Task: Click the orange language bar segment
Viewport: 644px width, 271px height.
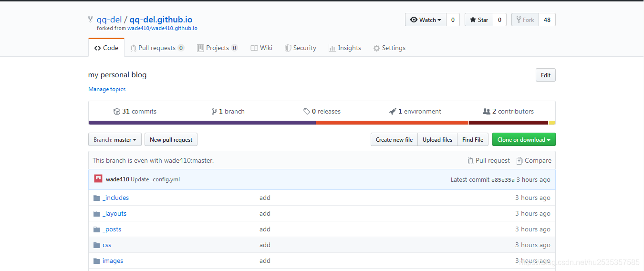Action: click(392, 123)
